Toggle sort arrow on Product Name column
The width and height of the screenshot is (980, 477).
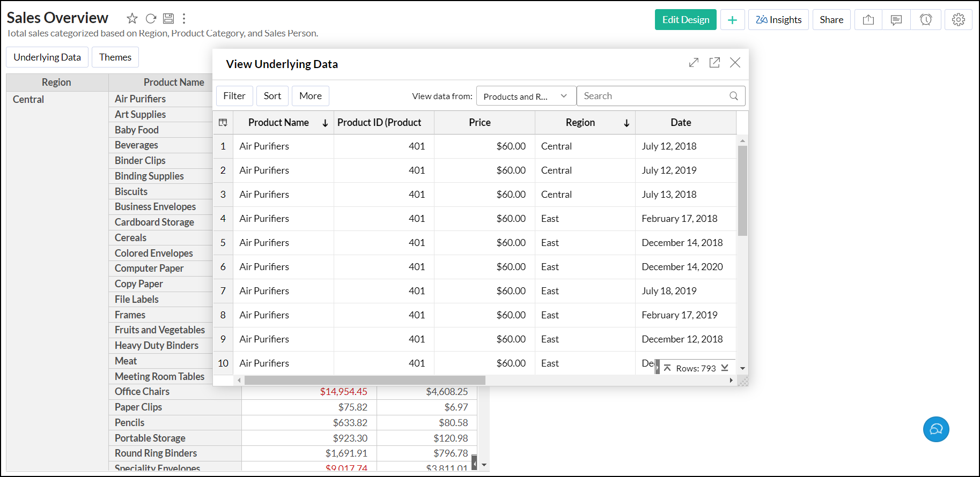(325, 123)
